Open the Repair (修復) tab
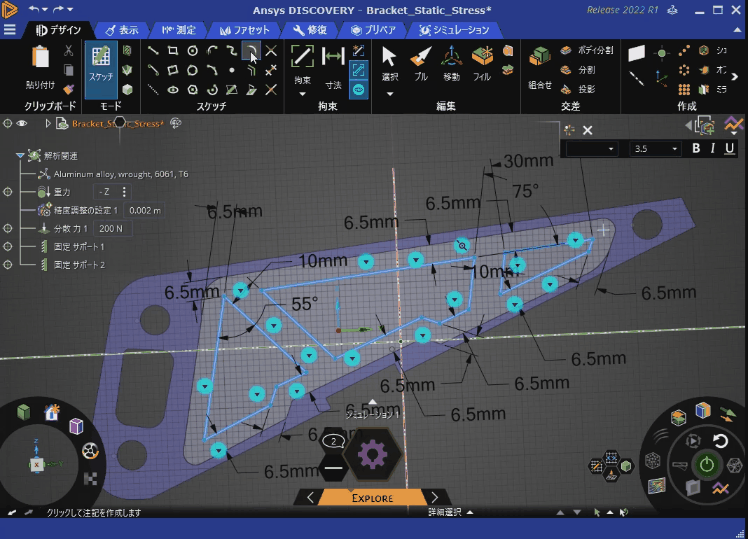 [x=310, y=30]
